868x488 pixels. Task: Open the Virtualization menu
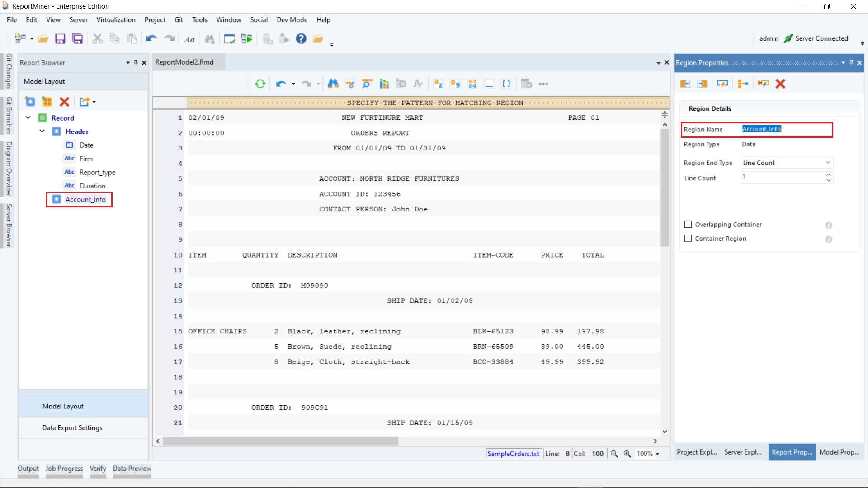coord(116,20)
